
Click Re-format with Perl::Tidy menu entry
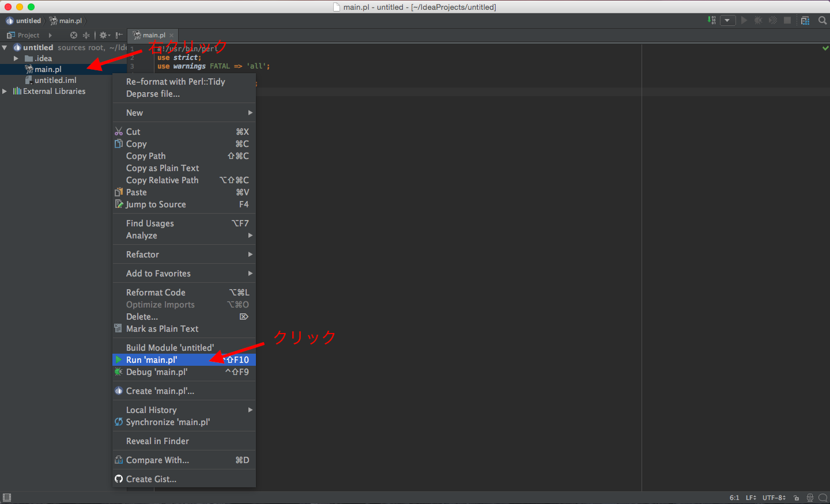coord(175,82)
